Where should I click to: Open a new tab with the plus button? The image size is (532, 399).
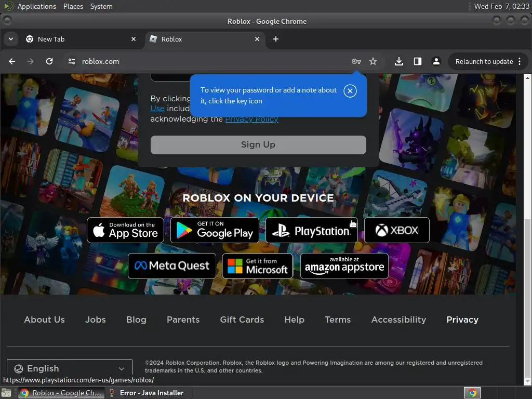click(276, 39)
